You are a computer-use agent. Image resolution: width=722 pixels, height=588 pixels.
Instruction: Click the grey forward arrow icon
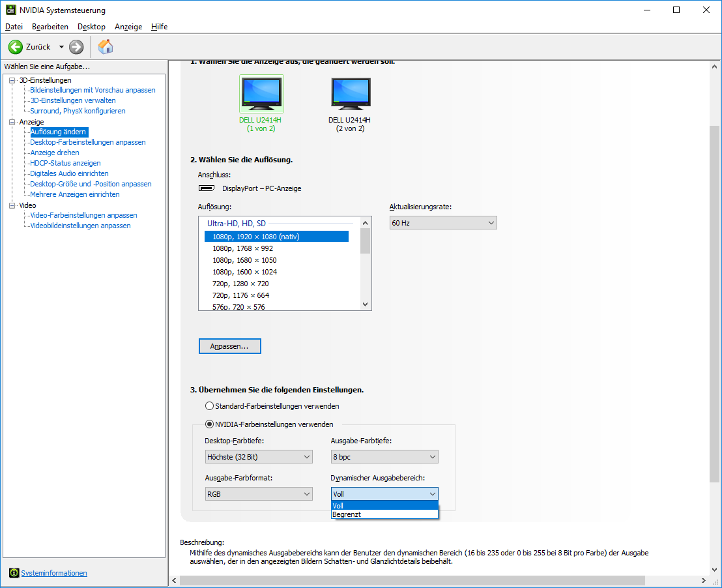click(x=76, y=46)
